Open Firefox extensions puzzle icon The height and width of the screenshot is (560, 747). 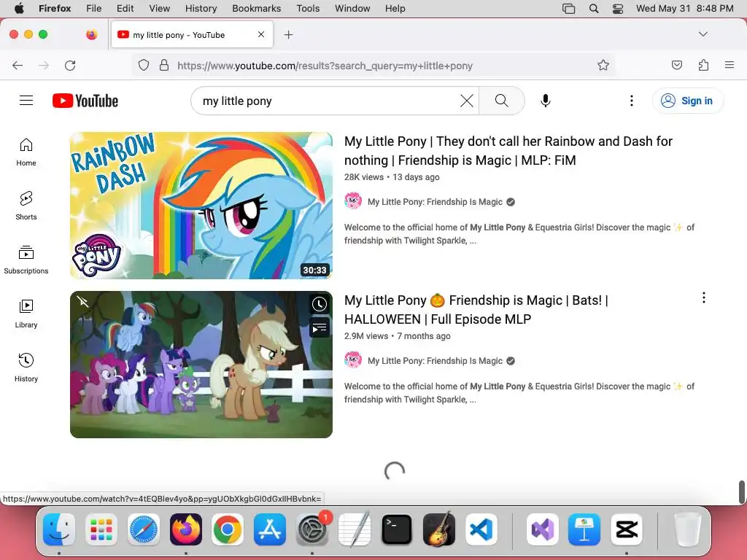pyautogui.click(x=703, y=65)
